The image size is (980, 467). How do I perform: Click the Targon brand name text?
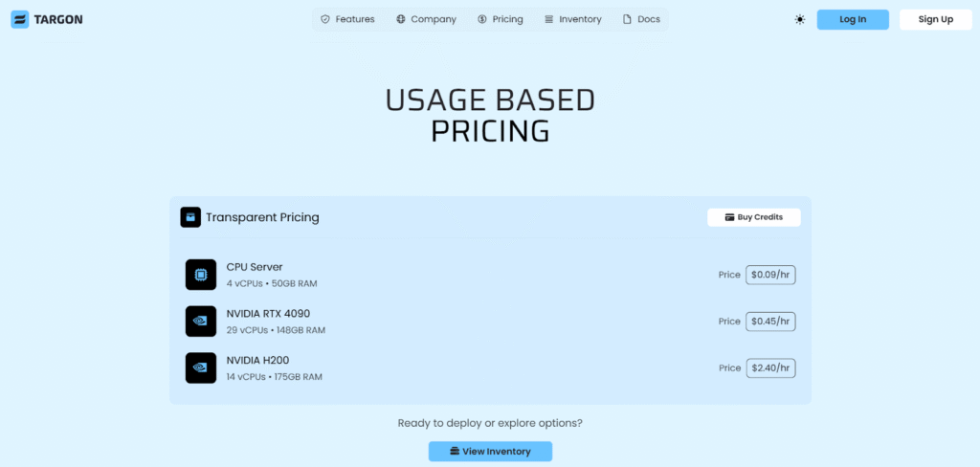60,19
